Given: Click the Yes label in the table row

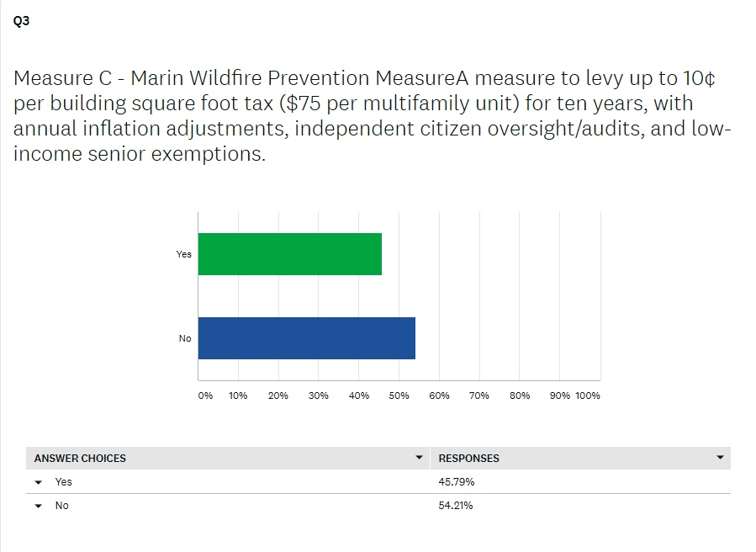Looking at the screenshot, I should point(64,482).
